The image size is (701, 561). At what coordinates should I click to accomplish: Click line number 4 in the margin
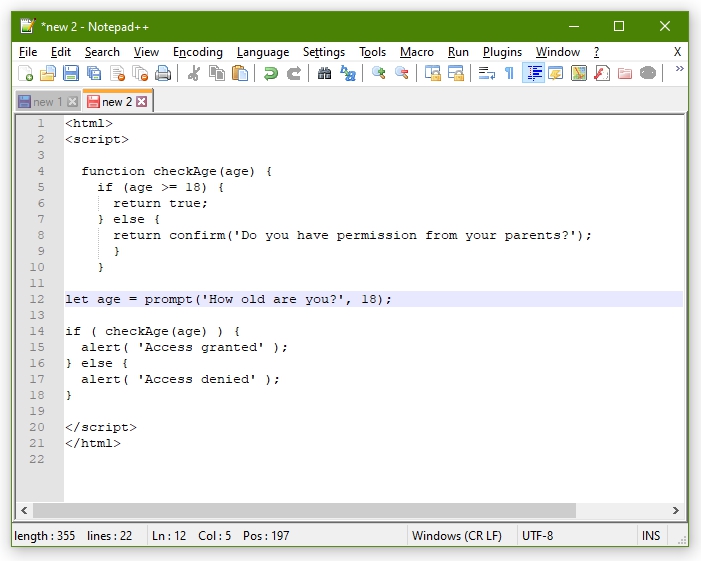(41, 171)
